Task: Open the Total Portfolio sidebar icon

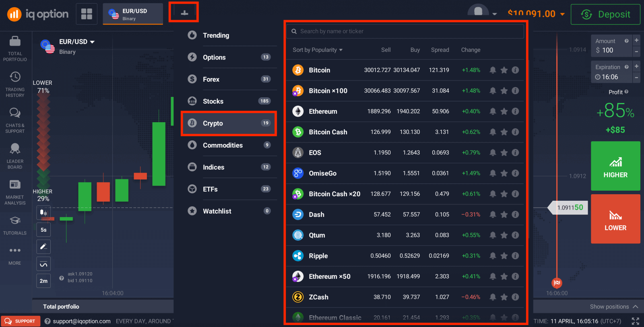Action: [x=15, y=48]
